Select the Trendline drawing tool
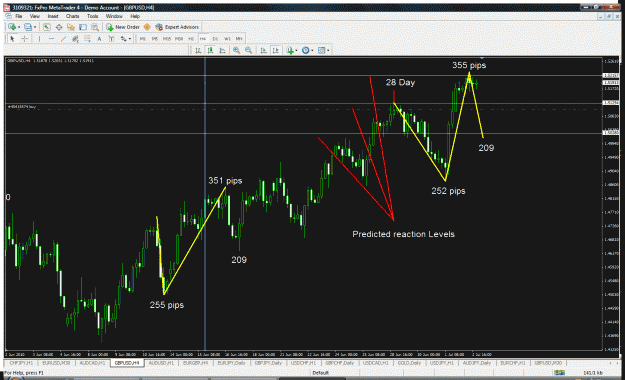The height and width of the screenshot is (380, 625). (63, 39)
